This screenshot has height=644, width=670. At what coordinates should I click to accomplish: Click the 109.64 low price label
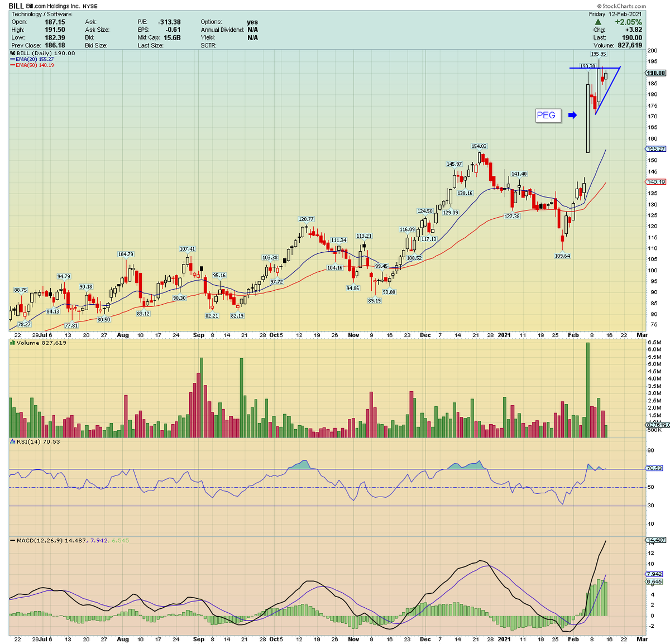click(x=562, y=256)
